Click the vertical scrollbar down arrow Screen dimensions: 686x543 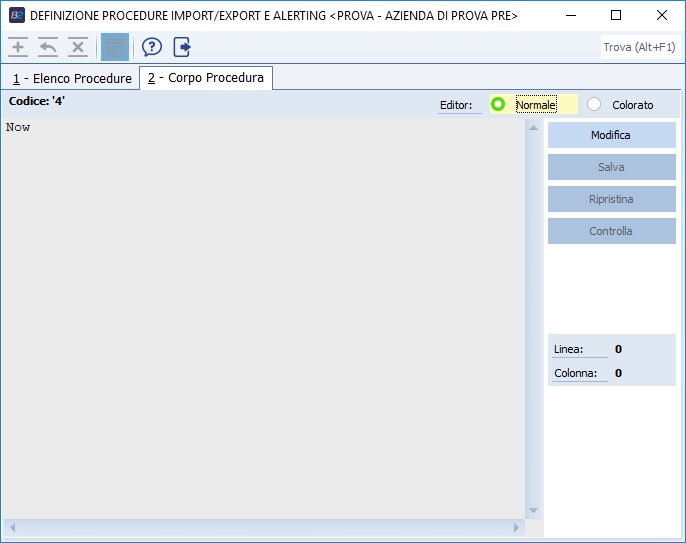tap(533, 510)
